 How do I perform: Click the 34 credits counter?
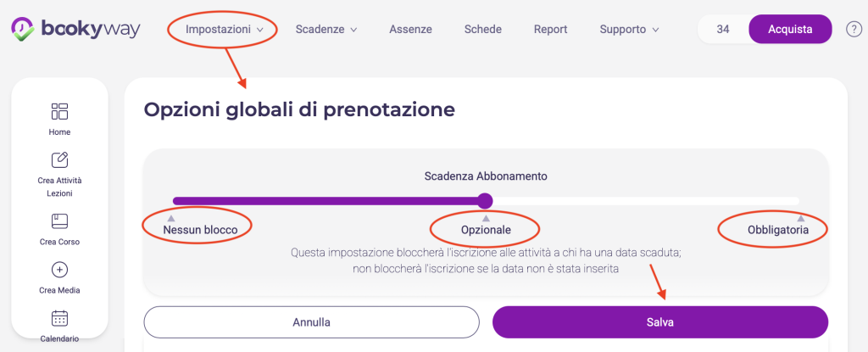[x=723, y=30]
